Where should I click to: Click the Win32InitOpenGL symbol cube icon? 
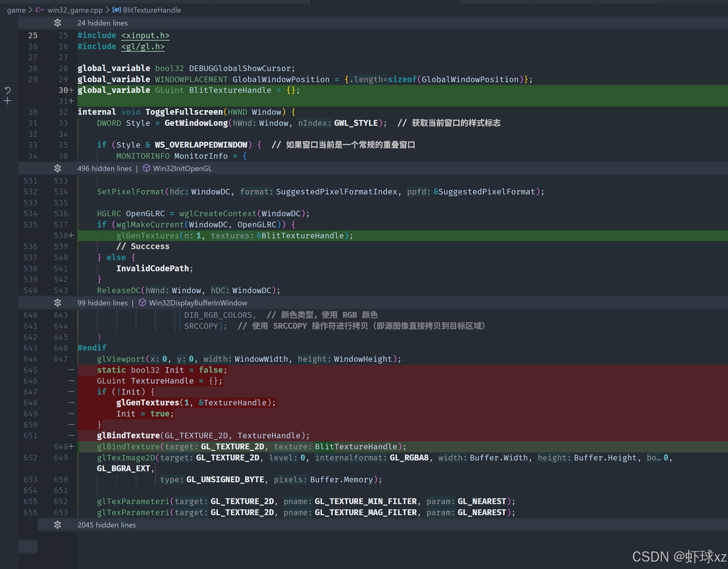(146, 169)
